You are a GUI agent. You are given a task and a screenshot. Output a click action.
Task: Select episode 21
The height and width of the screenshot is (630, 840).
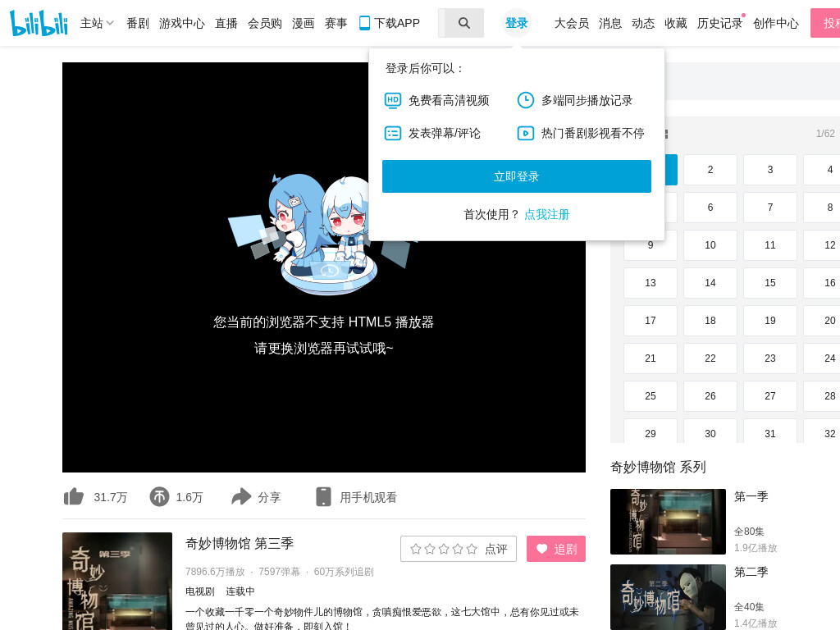click(651, 358)
